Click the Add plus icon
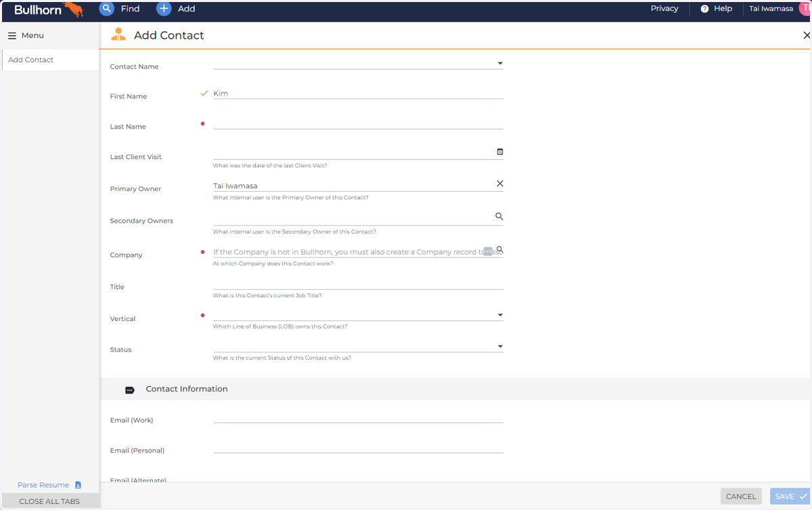This screenshot has width=812, height=510. (x=164, y=9)
